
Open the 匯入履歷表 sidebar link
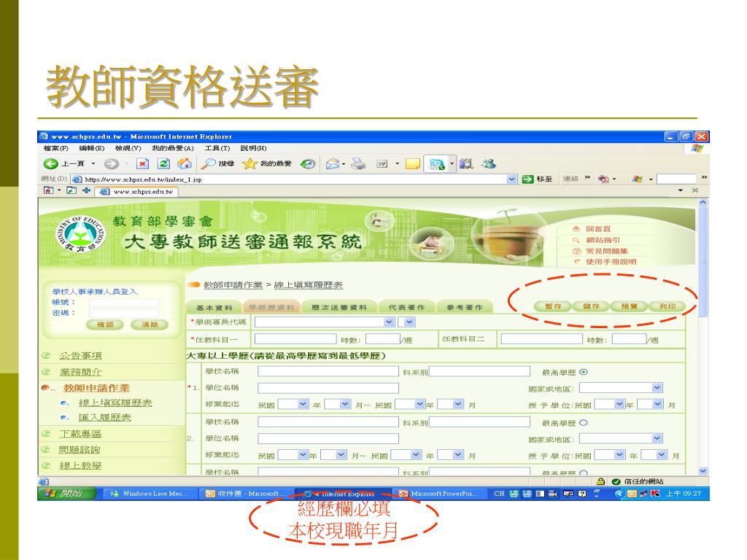(105, 417)
